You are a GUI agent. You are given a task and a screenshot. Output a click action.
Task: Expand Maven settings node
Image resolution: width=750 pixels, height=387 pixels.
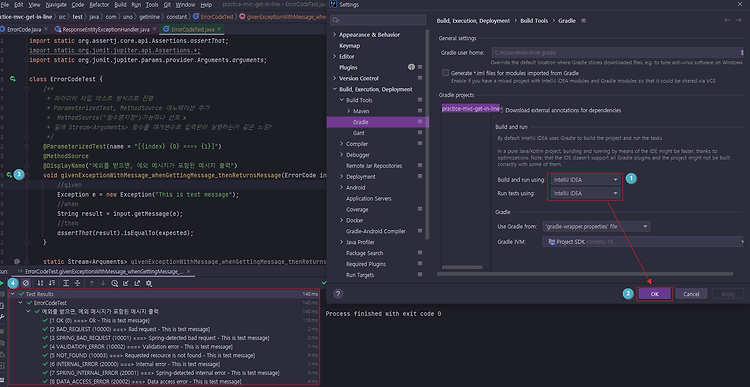coord(349,111)
